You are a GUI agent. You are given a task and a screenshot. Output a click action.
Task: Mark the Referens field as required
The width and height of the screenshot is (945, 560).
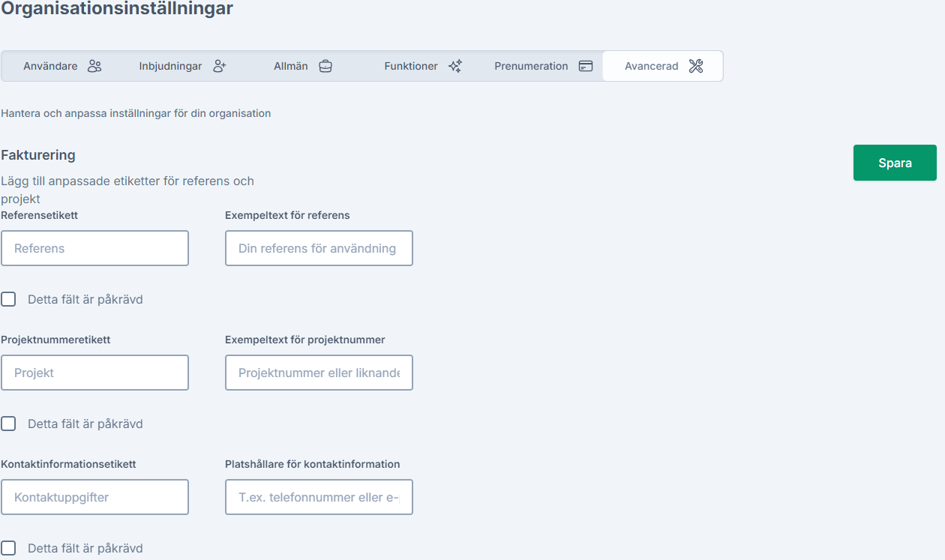8,299
